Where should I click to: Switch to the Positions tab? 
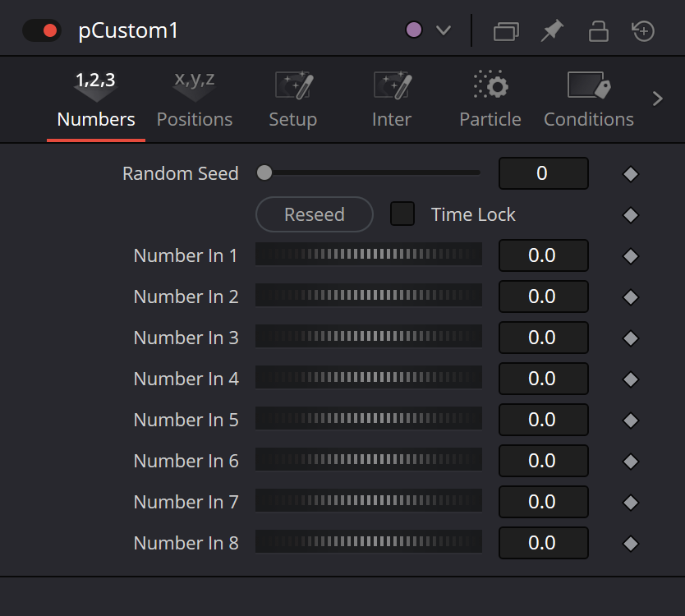195,100
